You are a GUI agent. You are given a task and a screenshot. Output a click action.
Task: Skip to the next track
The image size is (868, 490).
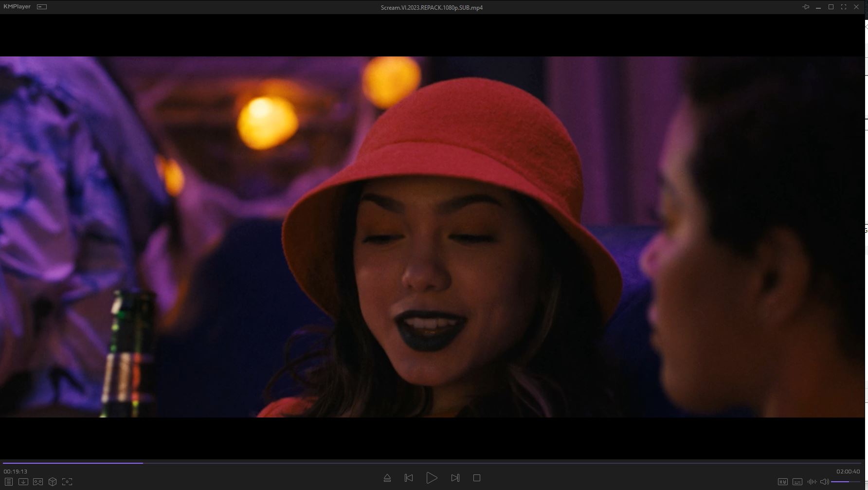455,478
